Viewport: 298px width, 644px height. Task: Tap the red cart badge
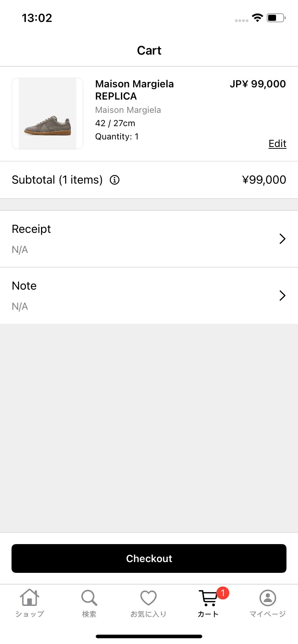coord(223,593)
